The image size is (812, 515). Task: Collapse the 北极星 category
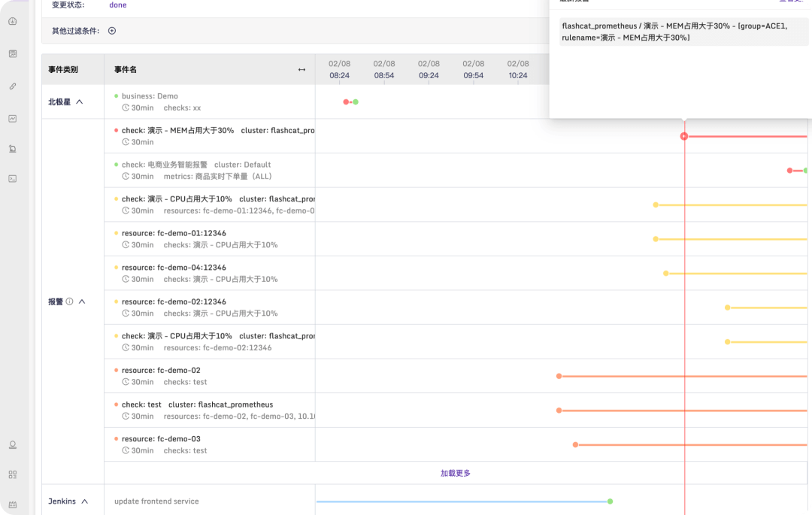tap(79, 101)
